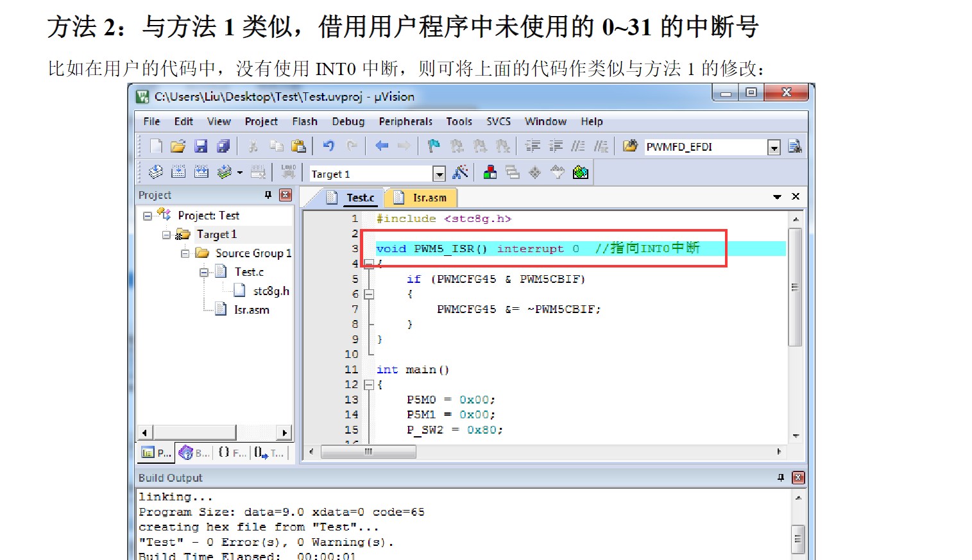Open the Flash menu
The width and height of the screenshot is (972, 560).
pos(305,121)
